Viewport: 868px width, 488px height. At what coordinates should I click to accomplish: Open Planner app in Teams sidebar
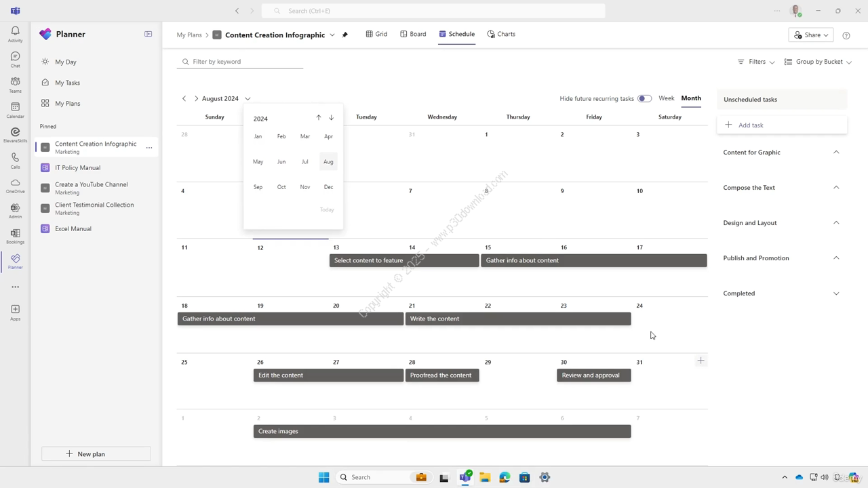tap(15, 261)
